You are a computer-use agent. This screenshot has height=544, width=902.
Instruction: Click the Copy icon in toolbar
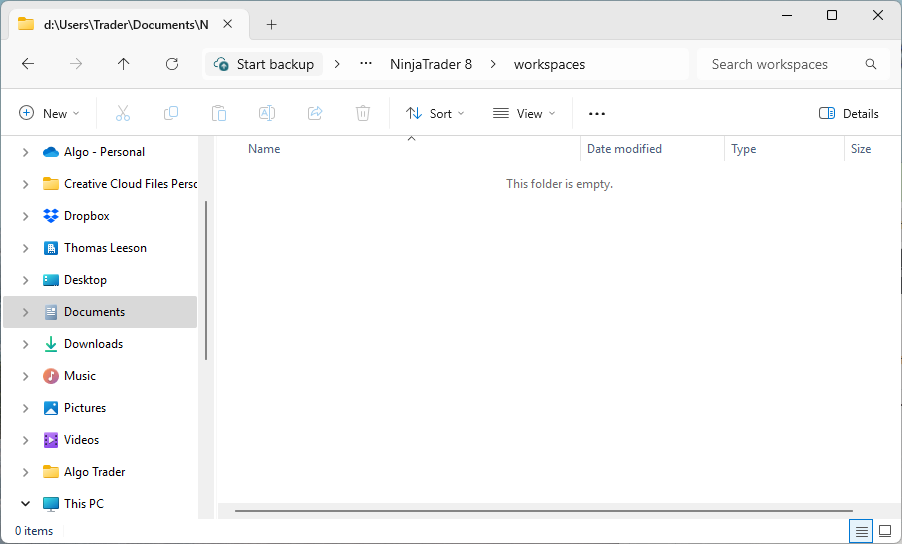coord(171,113)
